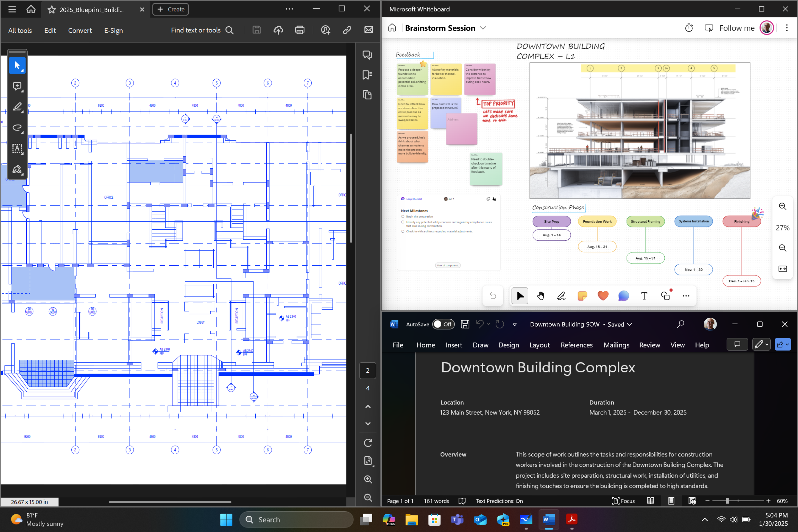Viewport: 798px width, 532px height.
Task: Check the 'Begin site preparation' milestone
Action: click(x=403, y=217)
